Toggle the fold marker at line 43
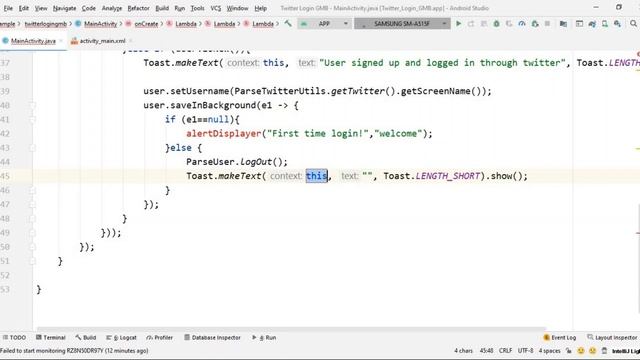 pyautogui.click(x=33, y=148)
